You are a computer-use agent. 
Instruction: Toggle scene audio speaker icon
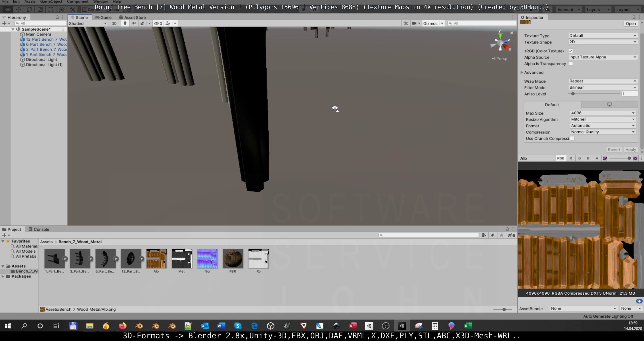[134, 23]
